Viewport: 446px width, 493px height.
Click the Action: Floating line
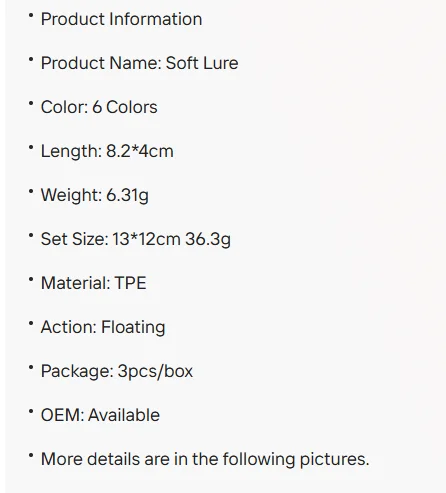click(x=103, y=327)
